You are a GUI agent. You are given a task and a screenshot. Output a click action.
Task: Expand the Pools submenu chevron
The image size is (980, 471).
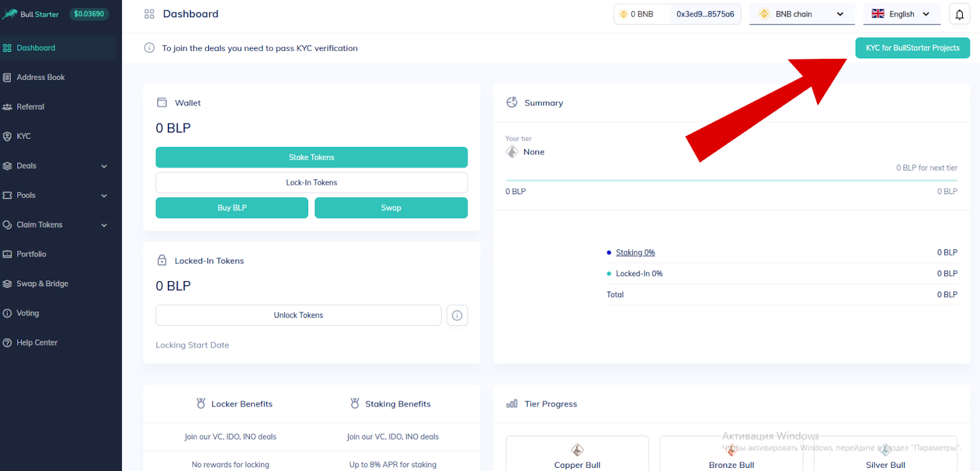tap(104, 196)
